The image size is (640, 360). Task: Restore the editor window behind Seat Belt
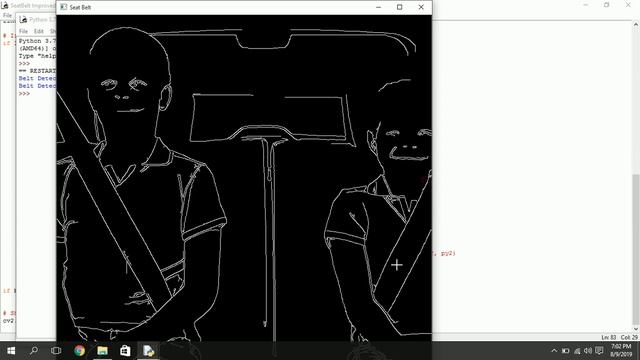coord(607,5)
